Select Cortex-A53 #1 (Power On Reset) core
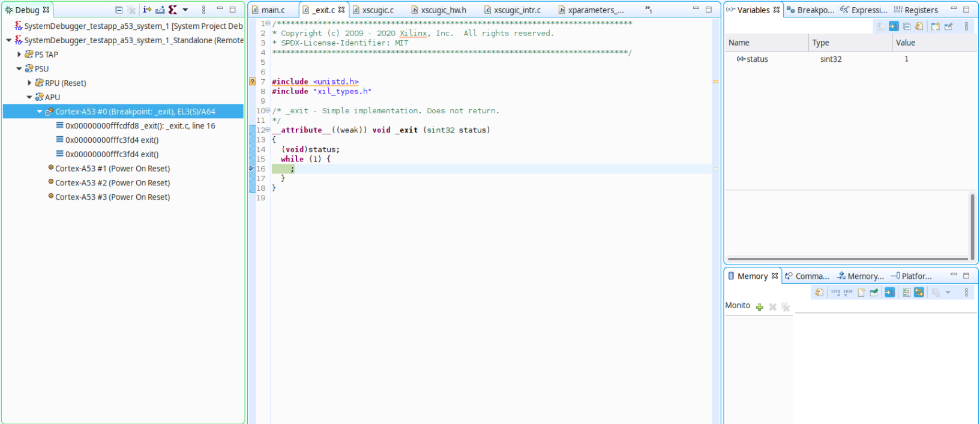The height and width of the screenshot is (424, 980). (112, 169)
